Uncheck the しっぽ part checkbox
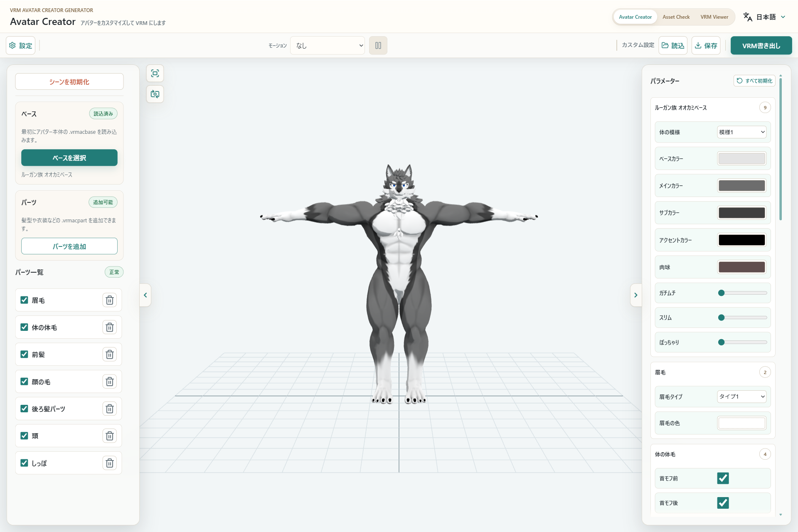 24,463
